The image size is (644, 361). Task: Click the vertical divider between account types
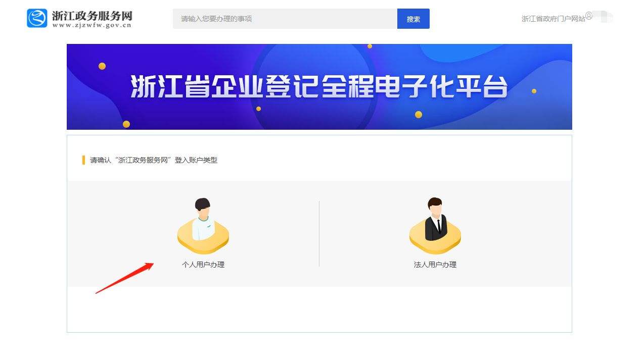pyautogui.click(x=319, y=233)
